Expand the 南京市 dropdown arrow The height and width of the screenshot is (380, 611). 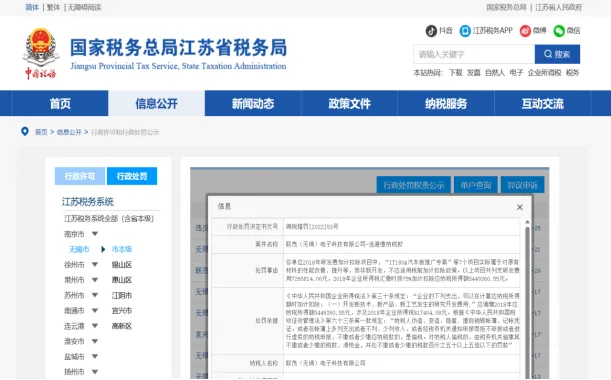(x=95, y=234)
